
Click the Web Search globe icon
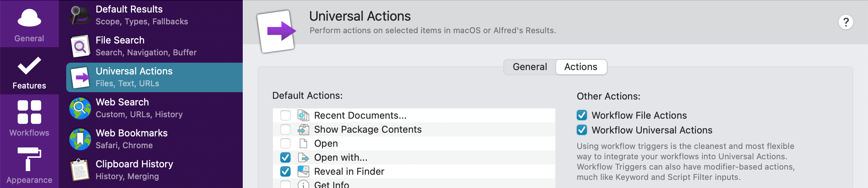coord(80,108)
